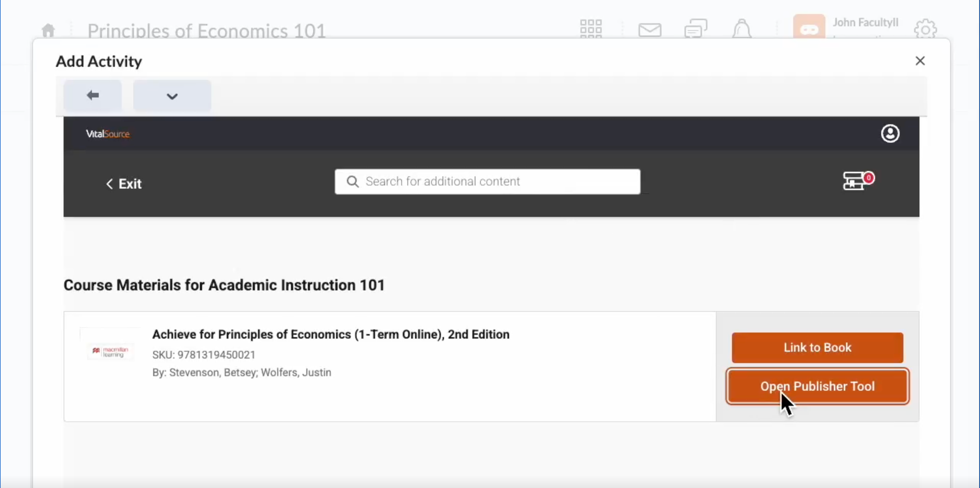Click the SKU: 9781319450021 text
980x488 pixels.
pyautogui.click(x=204, y=355)
